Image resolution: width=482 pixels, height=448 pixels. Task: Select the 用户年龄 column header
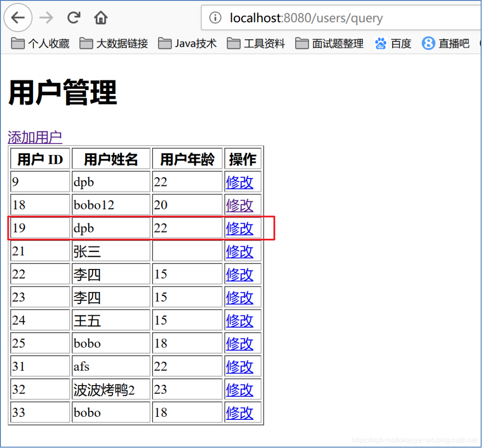(x=187, y=159)
